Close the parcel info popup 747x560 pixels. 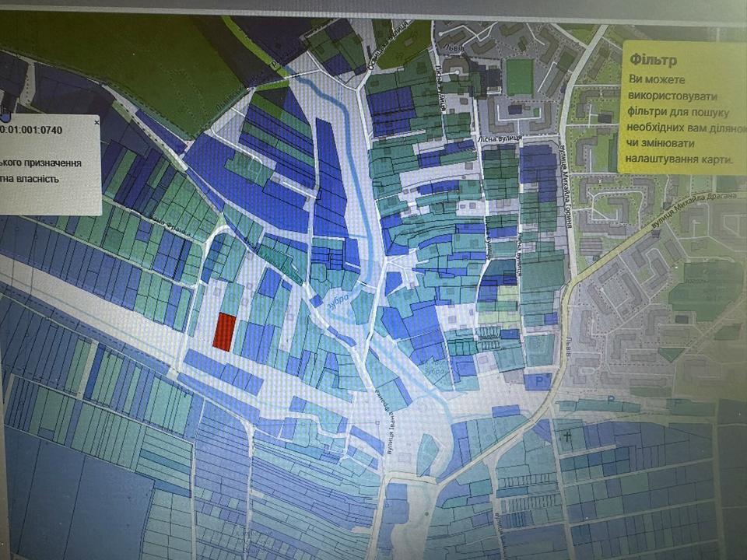pyautogui.click(x=96, y=122)
